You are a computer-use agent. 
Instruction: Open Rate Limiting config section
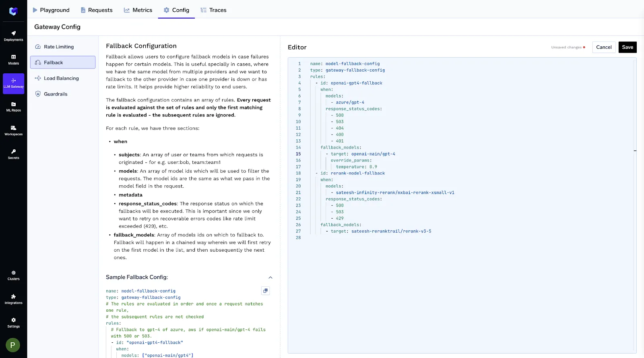click(x=63, y=47)
